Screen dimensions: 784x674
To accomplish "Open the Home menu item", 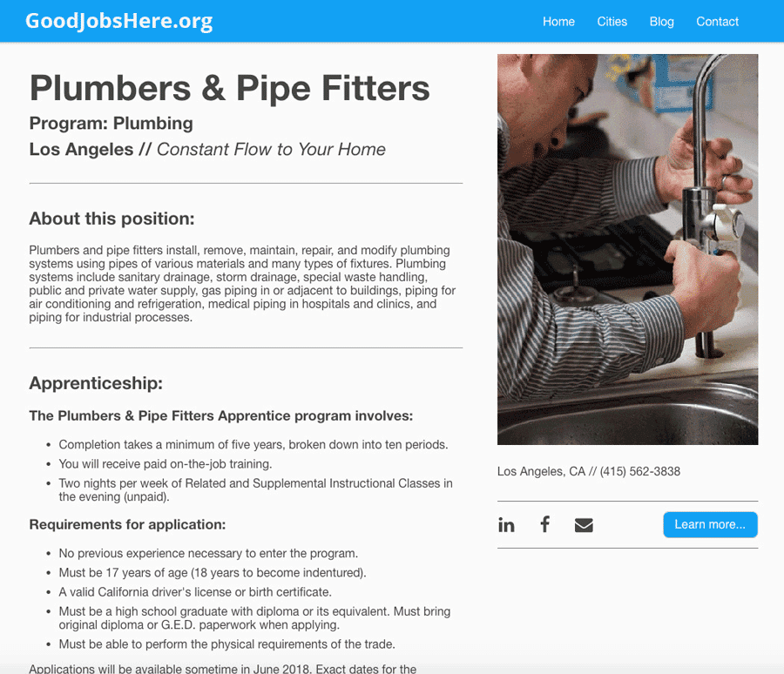I will (x=558, y=22).
